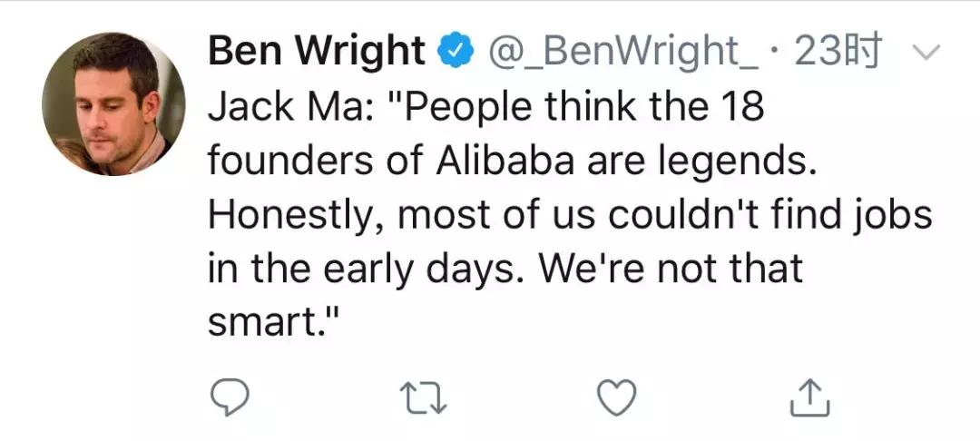Retweet the Jack Ma quote
This screenshot has width=980, height=441.
pyautogui.click(x=424, y=398)
